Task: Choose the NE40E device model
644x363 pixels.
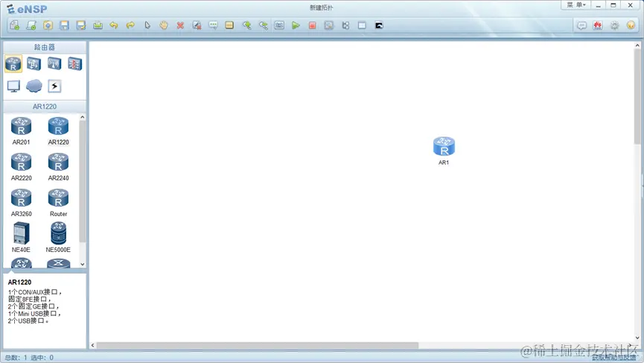Action: pos(21,237)
